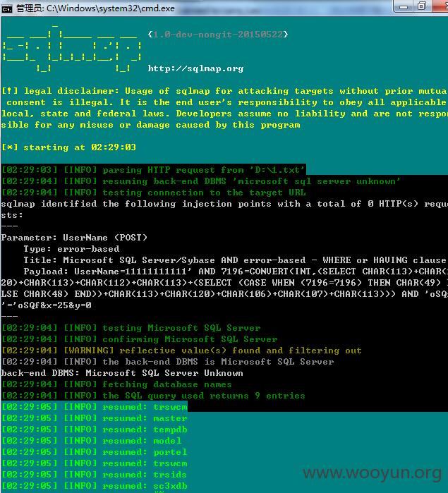Click the cmd.exe icon in title bar
This screenshot has height=493, width=448.
coord(6,8)
